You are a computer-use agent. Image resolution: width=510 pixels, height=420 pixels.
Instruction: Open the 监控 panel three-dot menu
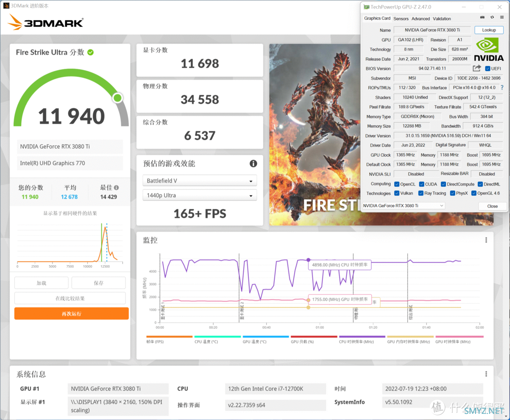pyautogui.click(x=486, y=240)
